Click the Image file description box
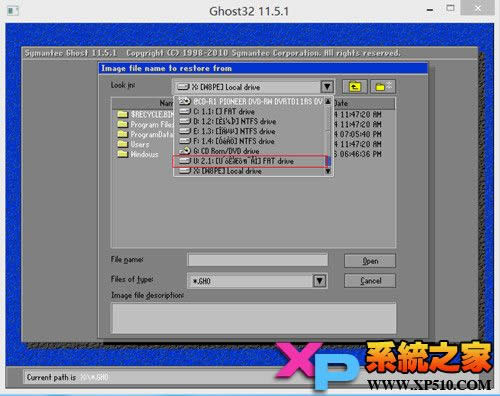This screenshot has width=500, height=396. tap(254, 318)
